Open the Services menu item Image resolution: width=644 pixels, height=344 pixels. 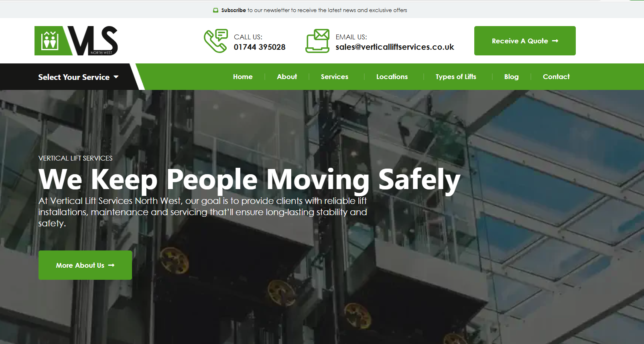click(x=335, y=77)
